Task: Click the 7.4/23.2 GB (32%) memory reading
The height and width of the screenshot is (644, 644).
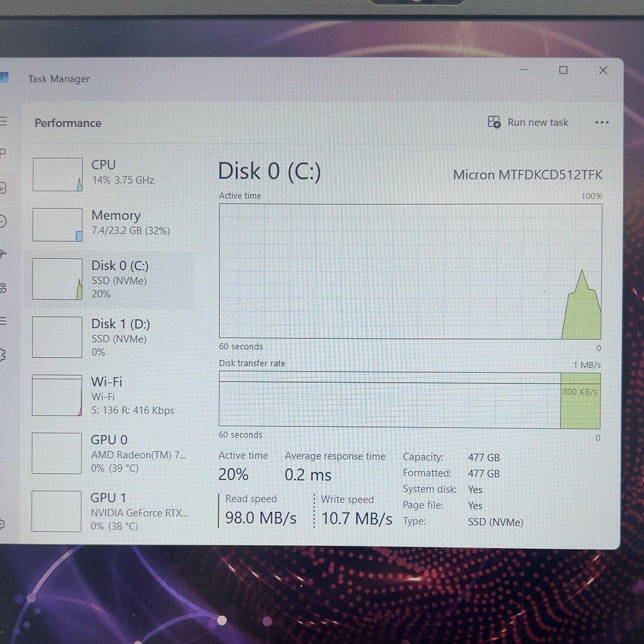Action: (131, 231)
